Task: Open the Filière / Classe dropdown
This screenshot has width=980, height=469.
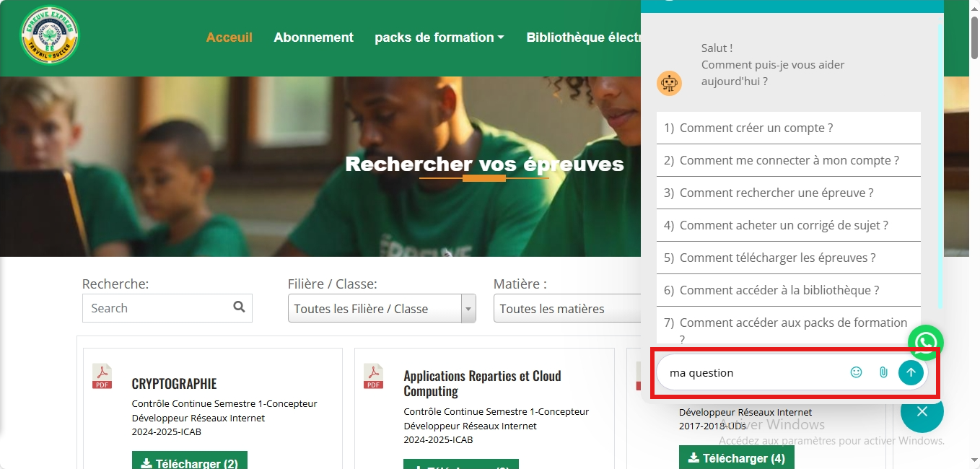Action: [x=381, y=309]
